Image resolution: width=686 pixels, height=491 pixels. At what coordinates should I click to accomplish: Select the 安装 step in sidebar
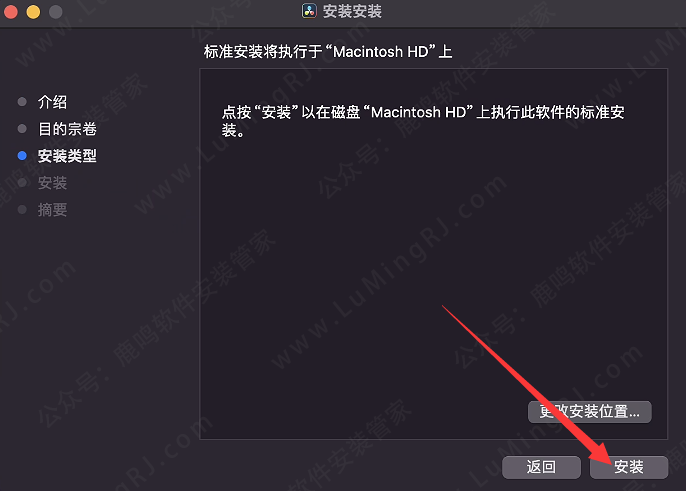click(52, 183)
